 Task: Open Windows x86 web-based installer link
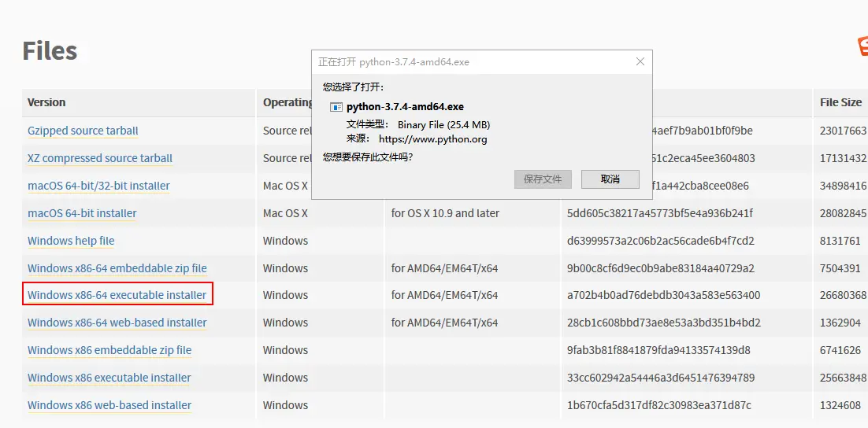pyautogui.click(x=109, y=405)
